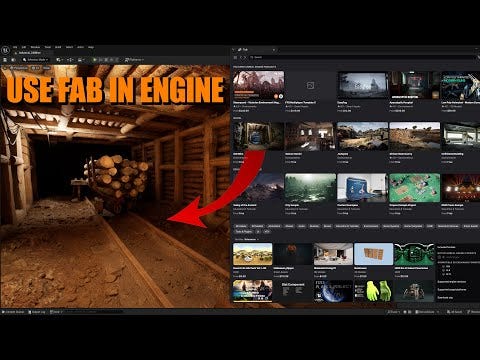Viewport: 480px width, 360px height.
Task: Toggle the third engine version filter checkbox
Action: point(443,274)
